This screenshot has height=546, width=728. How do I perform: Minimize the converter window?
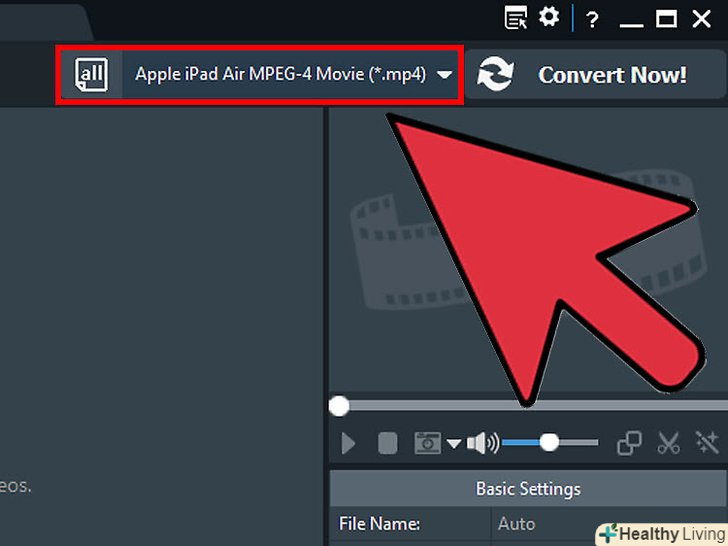(631, 24)
